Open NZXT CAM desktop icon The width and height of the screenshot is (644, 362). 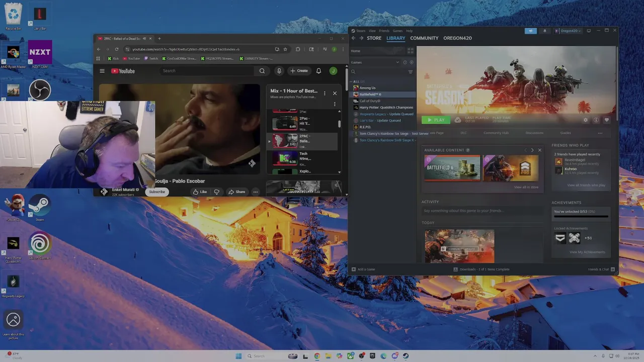click(40, 54)
